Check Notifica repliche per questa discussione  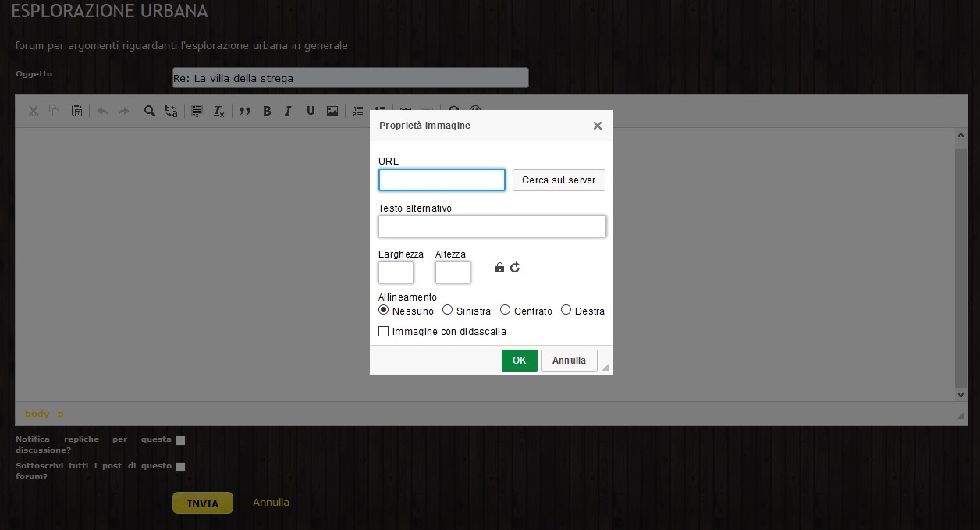pos(181,440)
